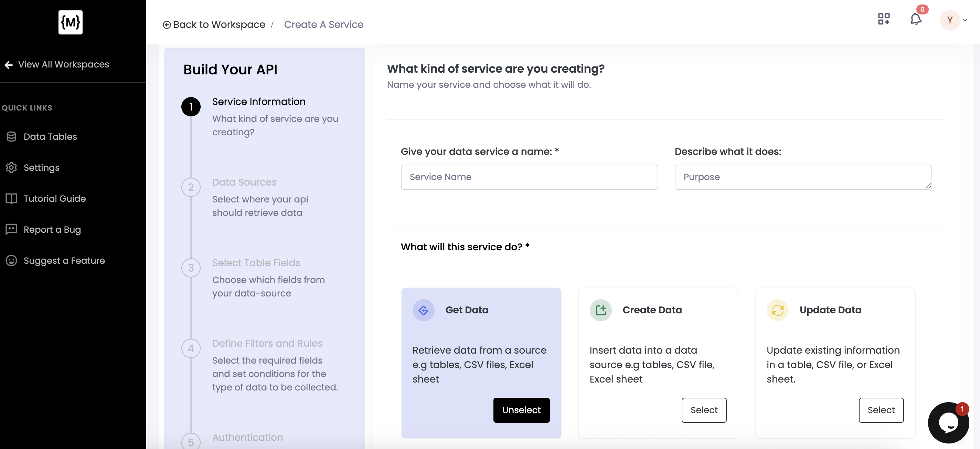
Task: Open the Tutorial Guide link
Action: tap(54, 198)
